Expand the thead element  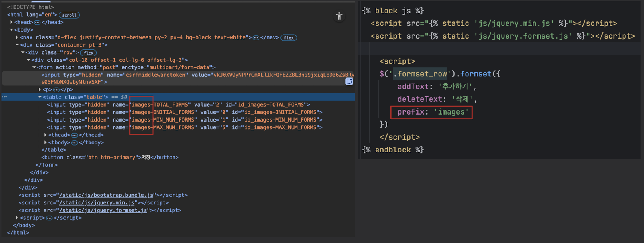tap(46, 135)
